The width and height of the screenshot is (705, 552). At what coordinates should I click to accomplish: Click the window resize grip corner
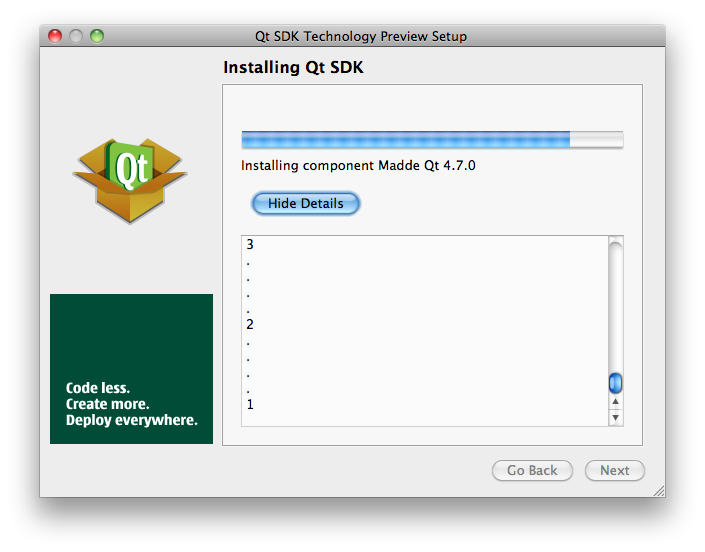pyautogui.click(x=659, y=491)
